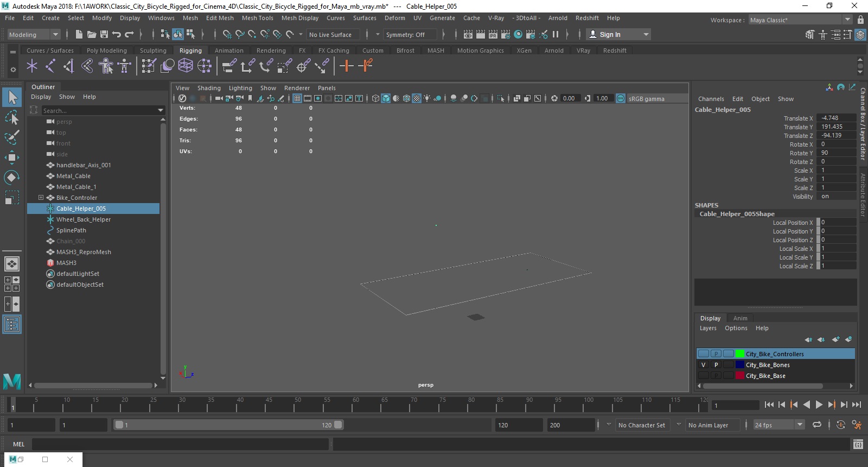
Task: Click the green City_Bike_Controllers color swatch
Action: pyautogui.click(x=739, y=354)
